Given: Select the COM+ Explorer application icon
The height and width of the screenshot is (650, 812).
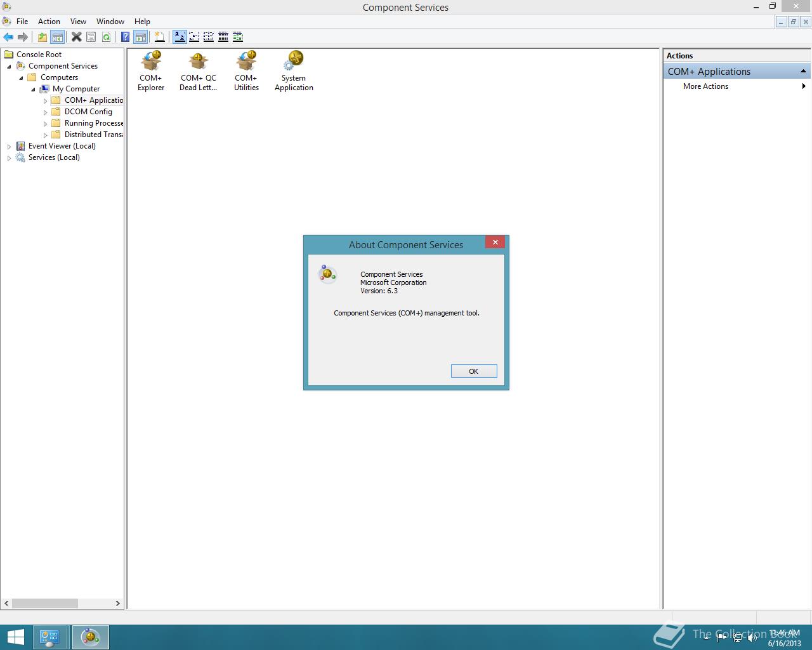Looking at the screenshot, I should tap(151, 72).
